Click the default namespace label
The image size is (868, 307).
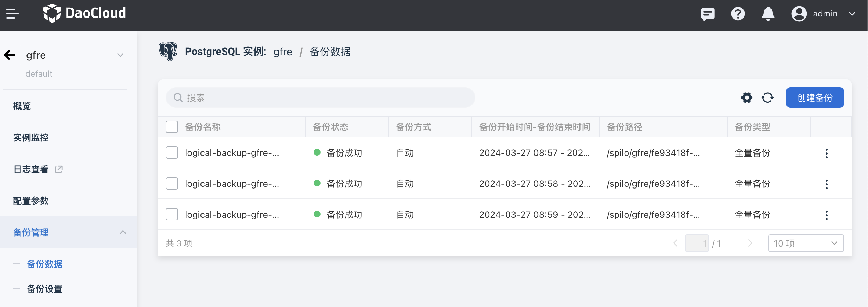[x=39, y=74]
